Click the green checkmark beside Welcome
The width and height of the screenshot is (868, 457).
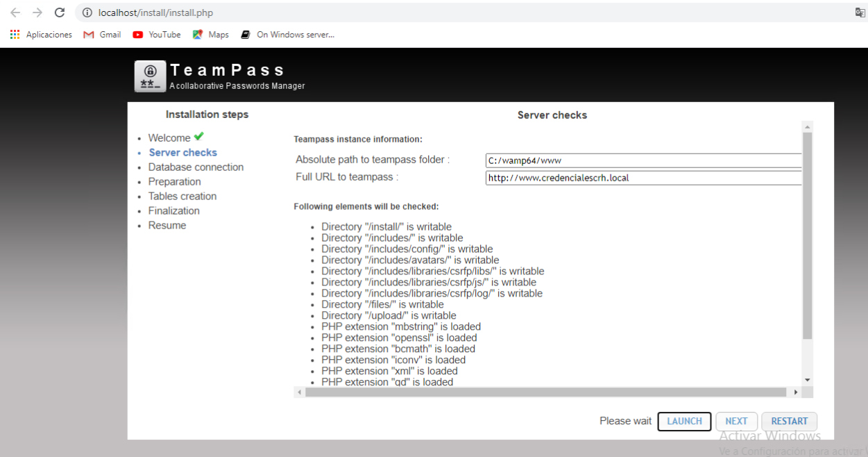click(198, 136)
